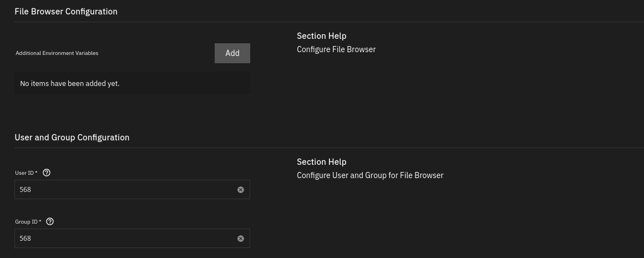644x258 pixels.
Task: Clear the Group ID field with the X icon
Action: (x=241, y=239)
